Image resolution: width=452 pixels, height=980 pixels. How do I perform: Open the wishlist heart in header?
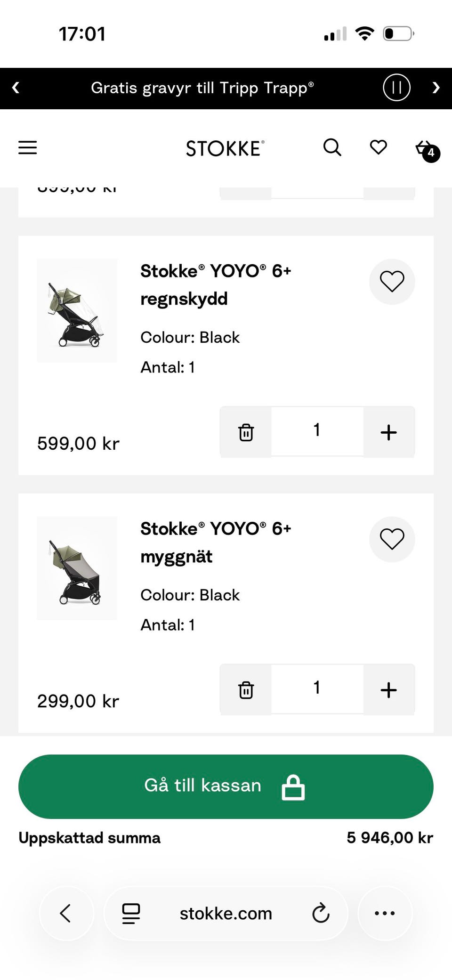[378, 147]
